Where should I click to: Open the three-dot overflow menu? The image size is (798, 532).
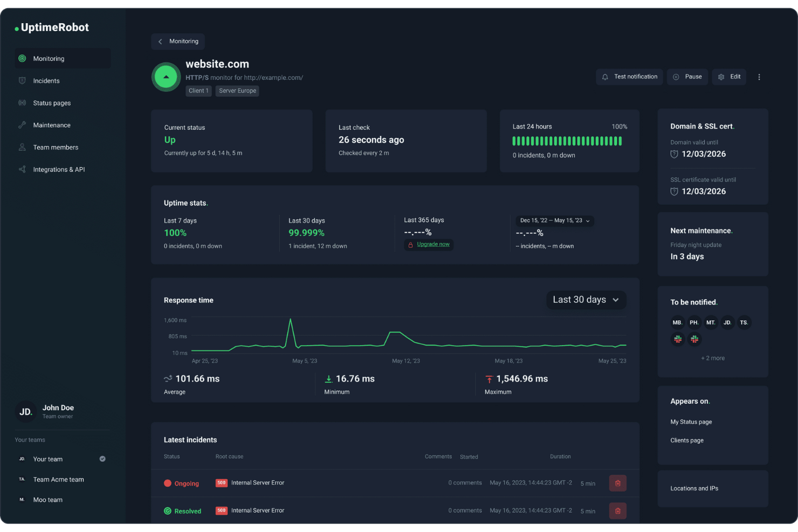coord(759,77)
